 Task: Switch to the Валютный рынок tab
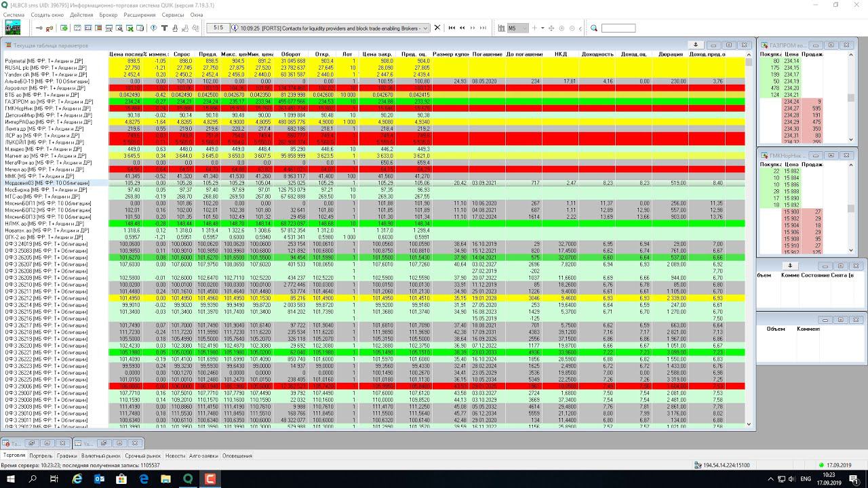coord(100,455)
